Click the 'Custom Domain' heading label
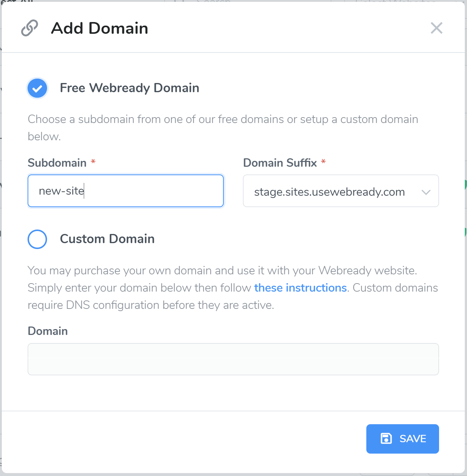Screen dimensions: 467x476 point(107,239)
